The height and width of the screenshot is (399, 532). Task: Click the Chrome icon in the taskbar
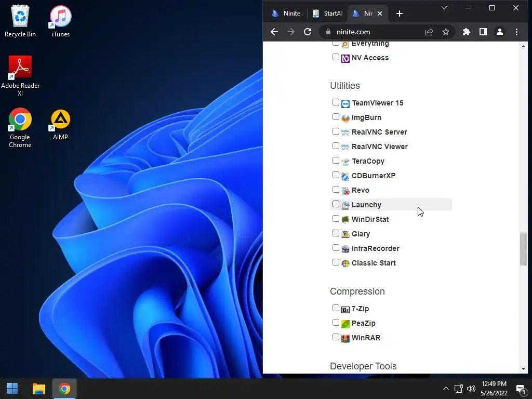(64, 389)
